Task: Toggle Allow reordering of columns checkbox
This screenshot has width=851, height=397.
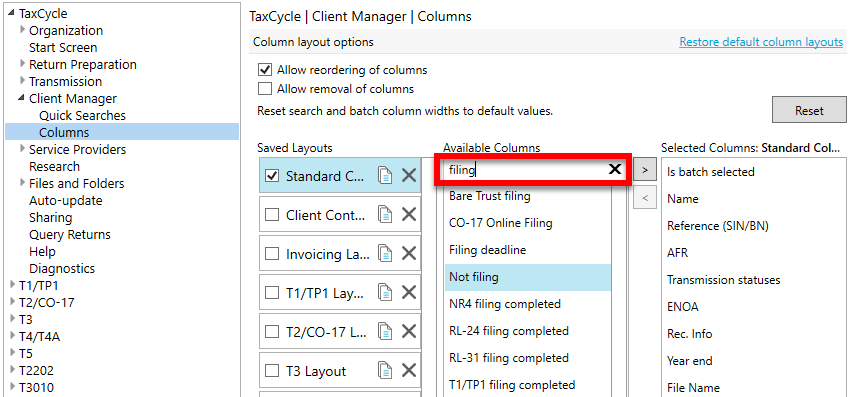Action: click(265, 70)
